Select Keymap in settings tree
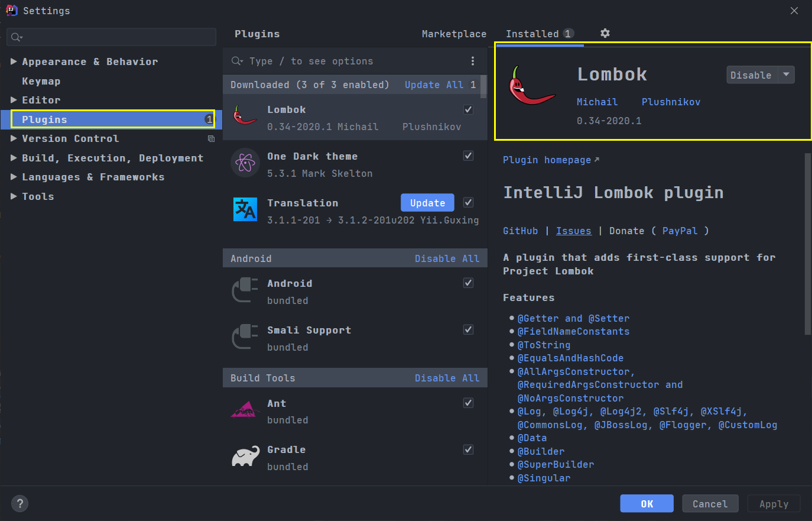 click(x=41, y=81)
